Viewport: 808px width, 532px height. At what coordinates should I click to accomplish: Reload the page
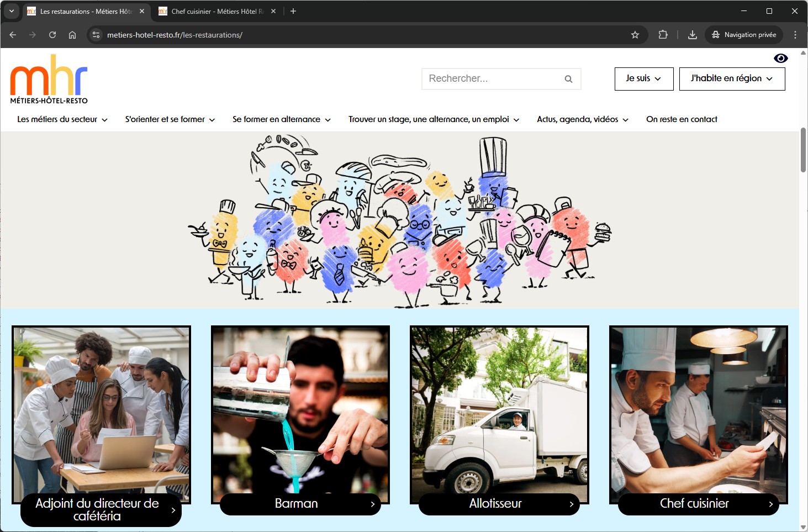pos(52,35)
